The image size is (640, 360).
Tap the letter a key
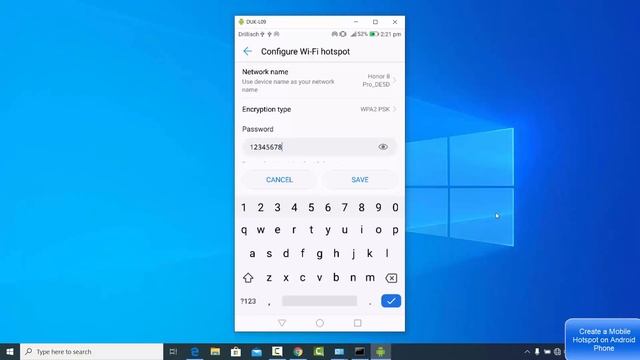click(x=252, y=253)
